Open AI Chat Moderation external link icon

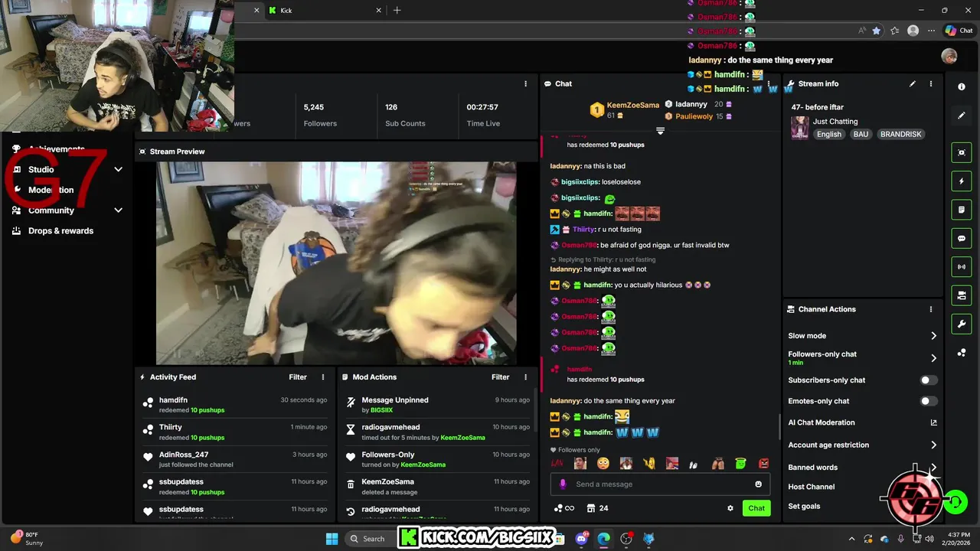pyautogui.click(x=933, y=422)
